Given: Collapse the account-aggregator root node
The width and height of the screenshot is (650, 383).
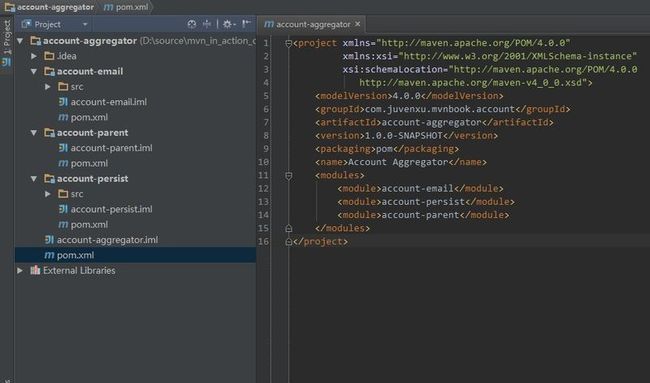Looking at the screenshot, I should coord(20,41).
